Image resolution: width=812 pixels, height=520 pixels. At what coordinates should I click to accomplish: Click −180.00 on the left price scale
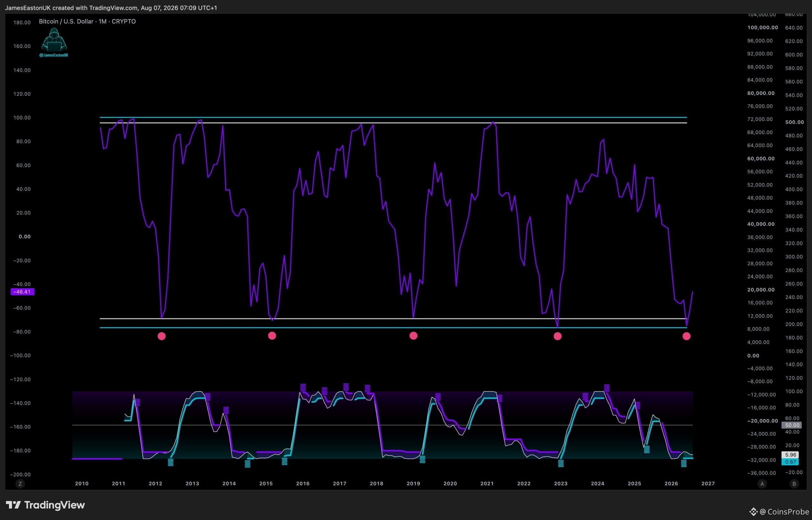(20, 451)
